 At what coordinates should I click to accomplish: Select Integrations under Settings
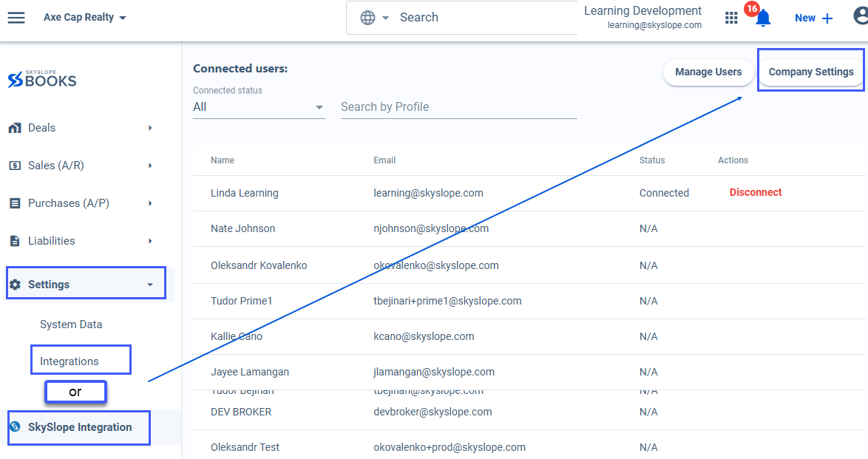[69, 361]
